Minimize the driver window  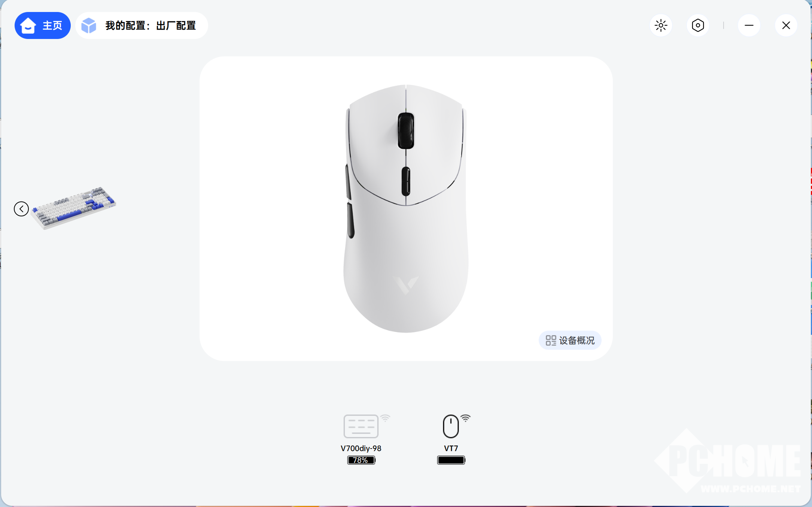(x=749, y=25)
